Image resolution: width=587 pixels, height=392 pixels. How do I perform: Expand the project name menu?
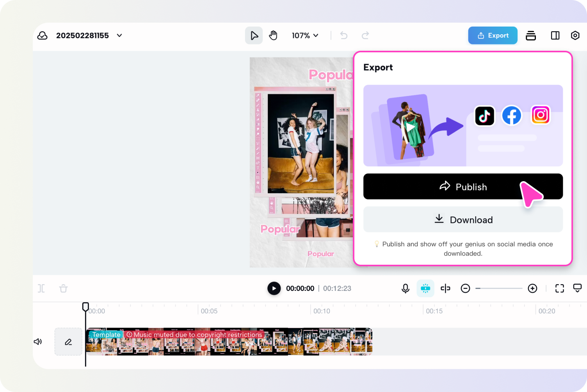click(119, 35)
